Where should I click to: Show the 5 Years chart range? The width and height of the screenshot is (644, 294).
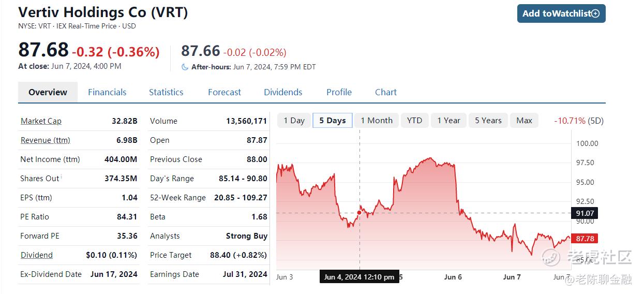point(488,121)
